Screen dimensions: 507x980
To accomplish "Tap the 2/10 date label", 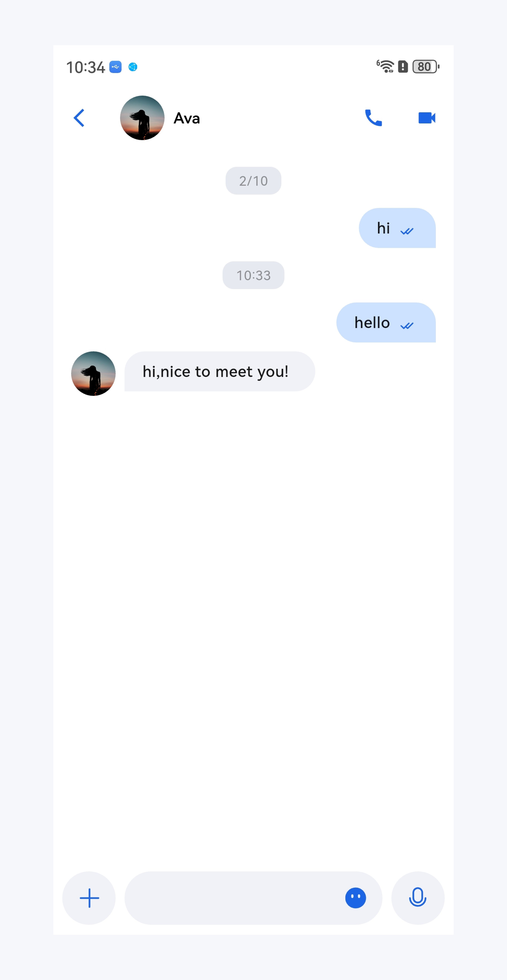I will pyautogui.click(x=253, y=181).
